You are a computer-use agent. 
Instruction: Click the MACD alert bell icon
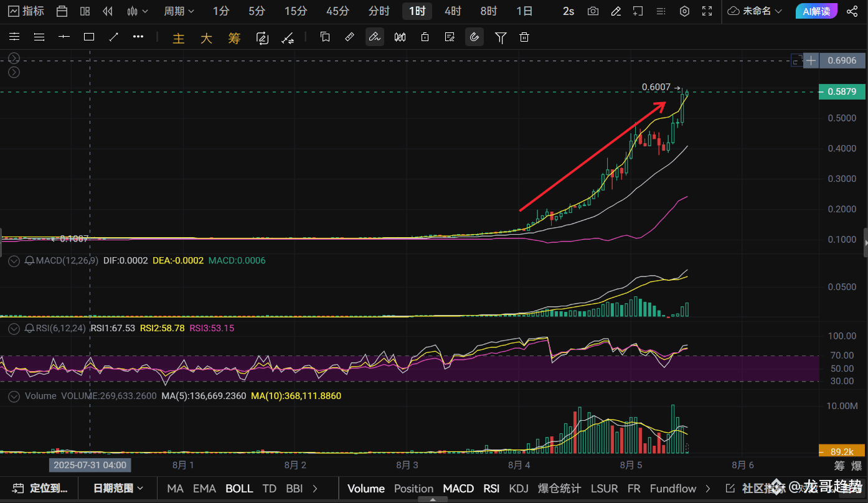(29, 261)
